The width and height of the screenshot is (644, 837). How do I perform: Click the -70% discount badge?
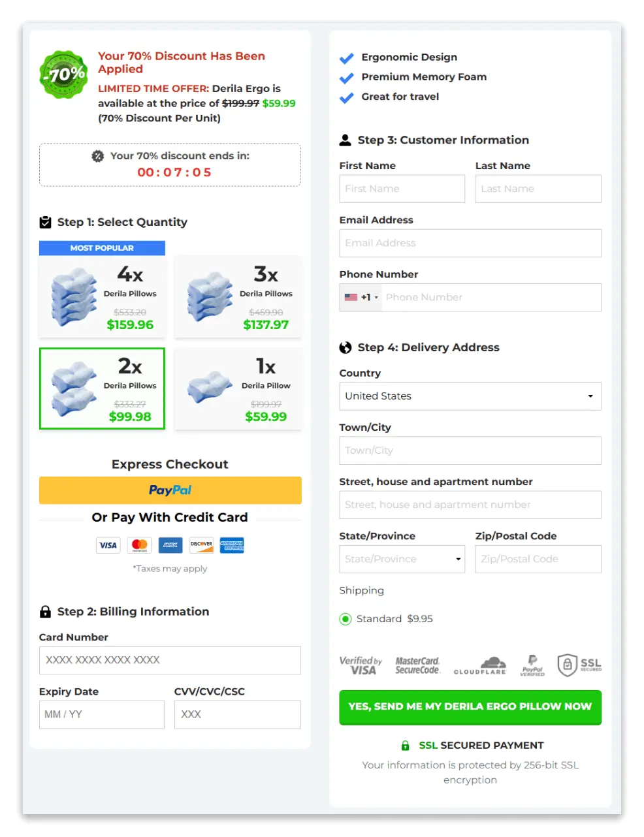click(63, 74)
